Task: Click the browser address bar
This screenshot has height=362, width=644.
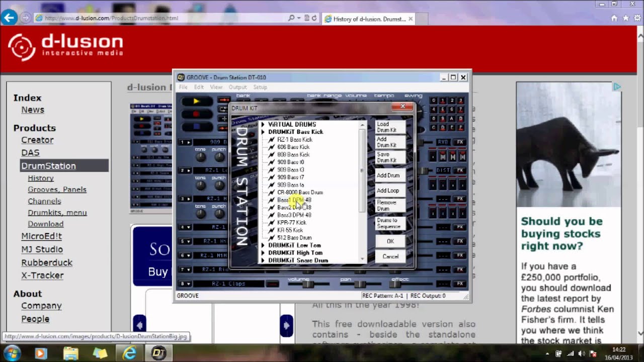Action: coord(161,18)
